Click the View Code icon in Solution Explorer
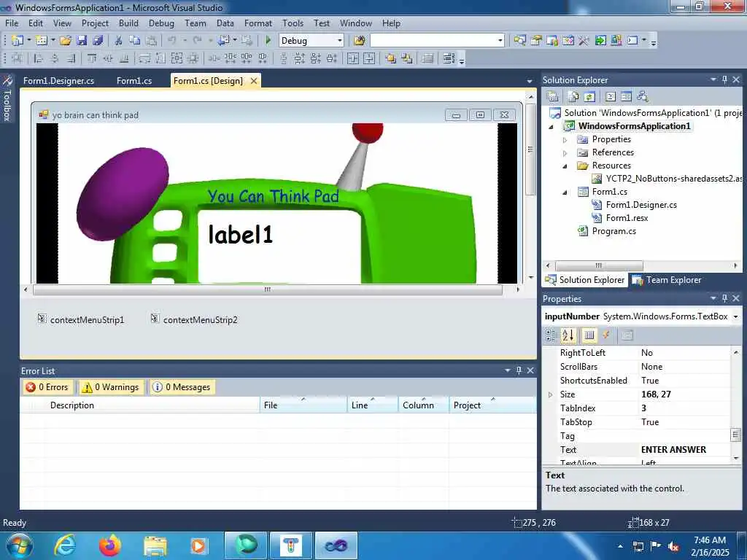Screen dimensions: 747x560 [611, 97]
